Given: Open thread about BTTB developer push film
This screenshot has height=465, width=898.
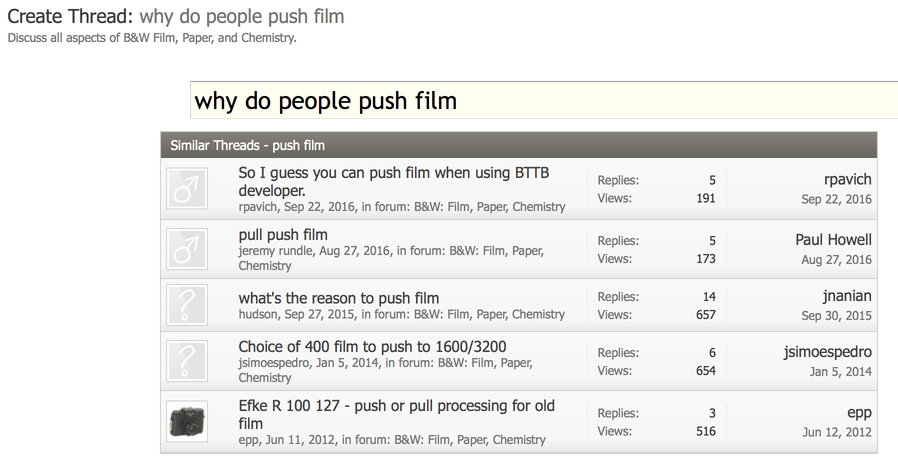Looking at the screenshot, I should pyautogui.click(x=393, y=181).
